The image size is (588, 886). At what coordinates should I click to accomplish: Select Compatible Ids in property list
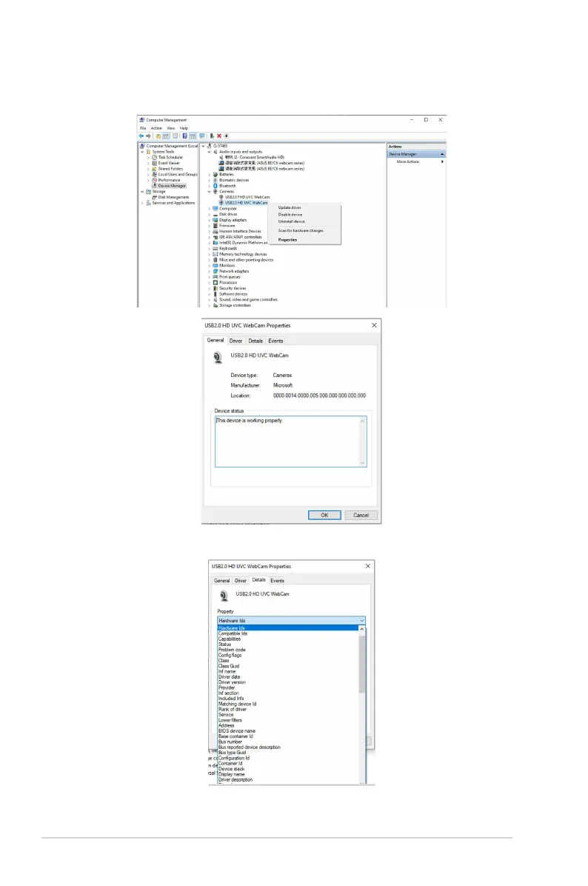[233, 634]
